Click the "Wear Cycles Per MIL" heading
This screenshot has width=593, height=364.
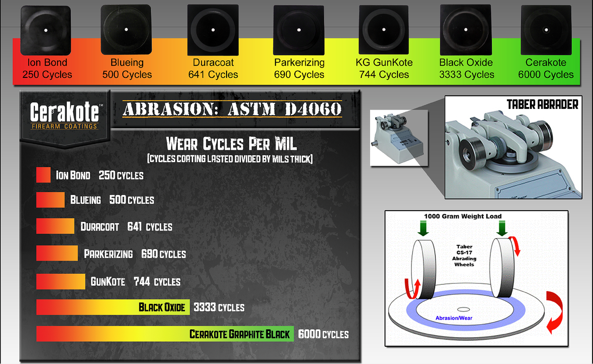(x=231, y=143)
